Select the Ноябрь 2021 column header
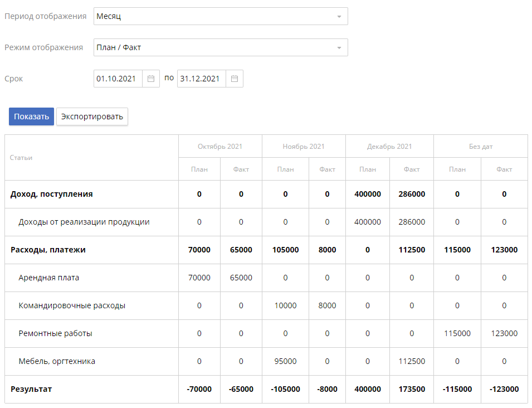Image resolution: width=532 pixels, height=408 pixels. coord(303,147)
